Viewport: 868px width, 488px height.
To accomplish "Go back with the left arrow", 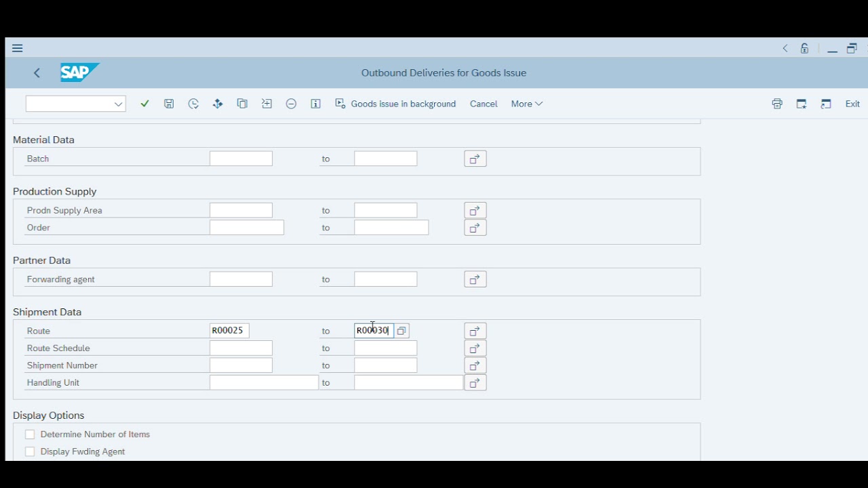I will tap(37, 73).
